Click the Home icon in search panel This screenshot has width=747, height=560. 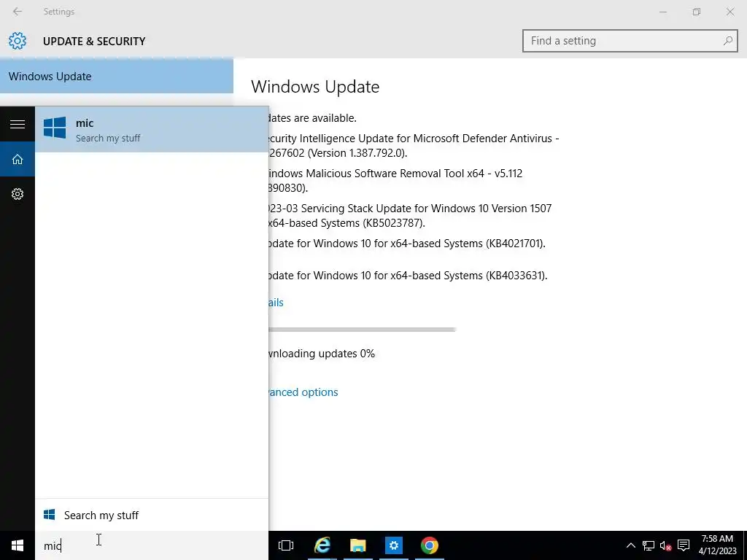pyautogui.click(x=18, y=160)
